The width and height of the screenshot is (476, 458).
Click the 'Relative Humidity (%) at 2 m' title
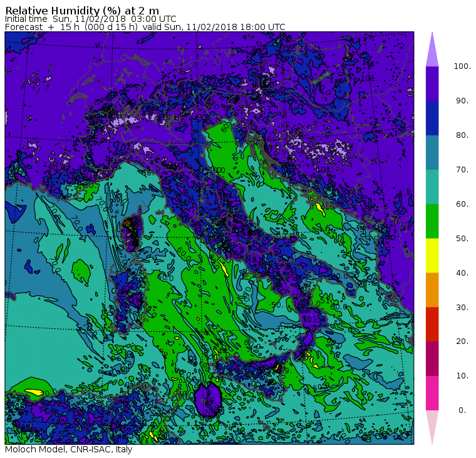(x=82, y=10)
